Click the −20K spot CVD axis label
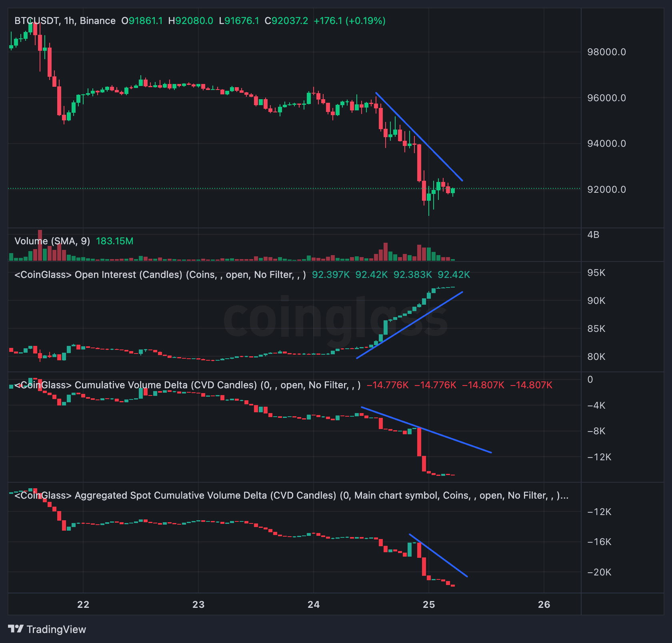 (599, 572)
